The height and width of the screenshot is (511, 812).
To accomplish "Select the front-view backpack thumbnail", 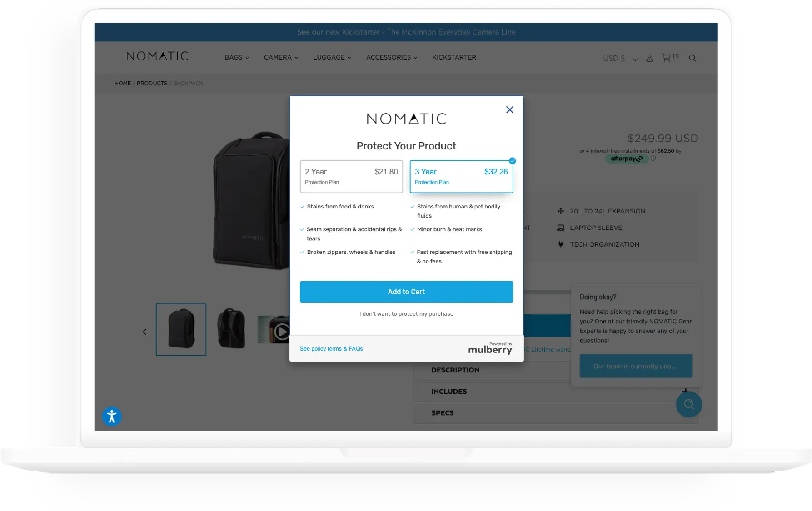I will 181,329.
